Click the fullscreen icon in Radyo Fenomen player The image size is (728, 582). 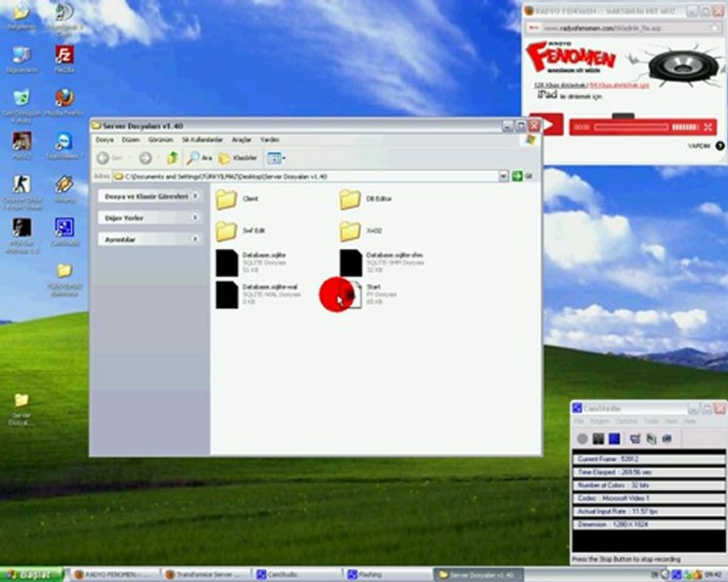(x=708, y=127)
